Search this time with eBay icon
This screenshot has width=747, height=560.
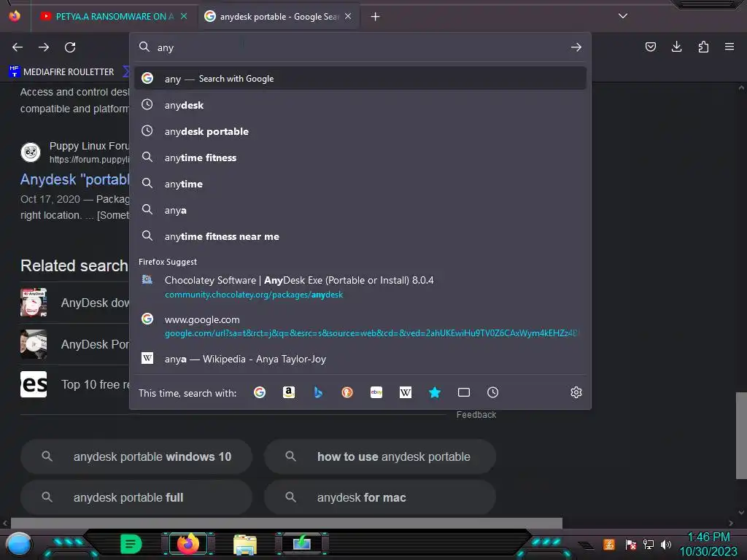(x=376, y=392)
